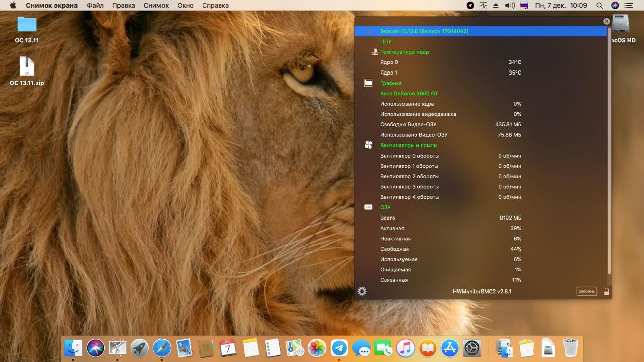Click the lock icon in HWMonitor footer
Image resolution: width=644 pixels, height=362 pixels.
606,291
